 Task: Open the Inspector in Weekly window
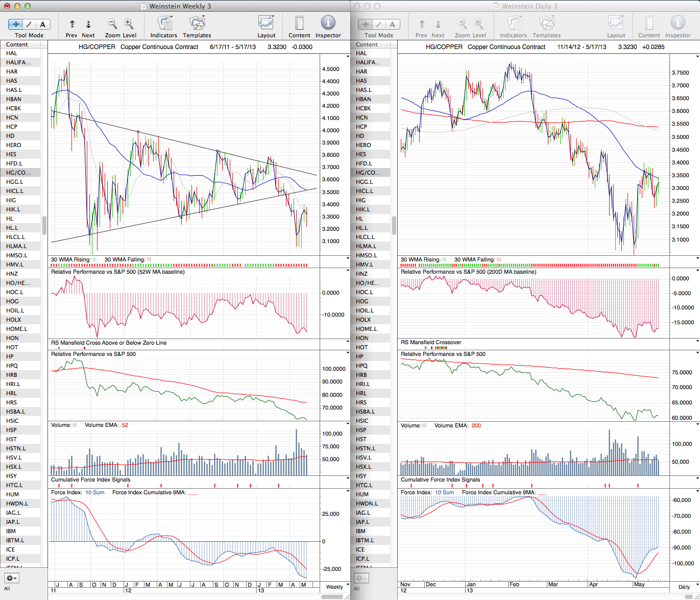[x=328, y=23]
